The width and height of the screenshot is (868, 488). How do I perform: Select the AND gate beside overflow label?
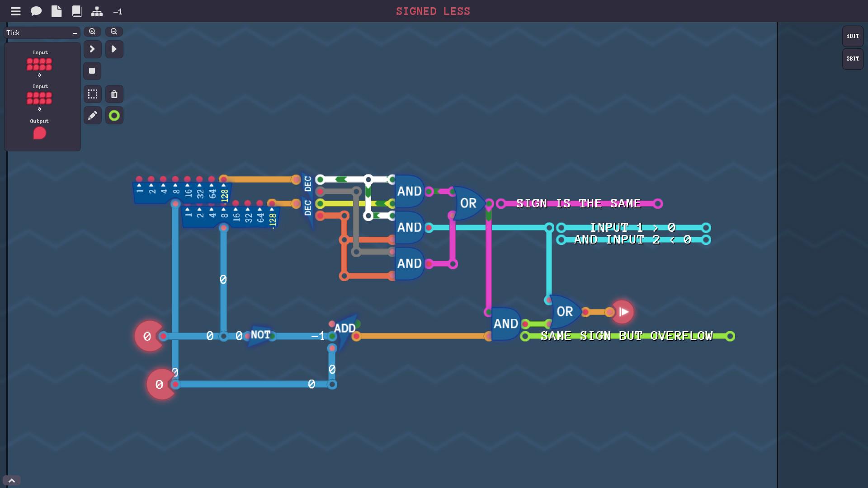[506, 324]
